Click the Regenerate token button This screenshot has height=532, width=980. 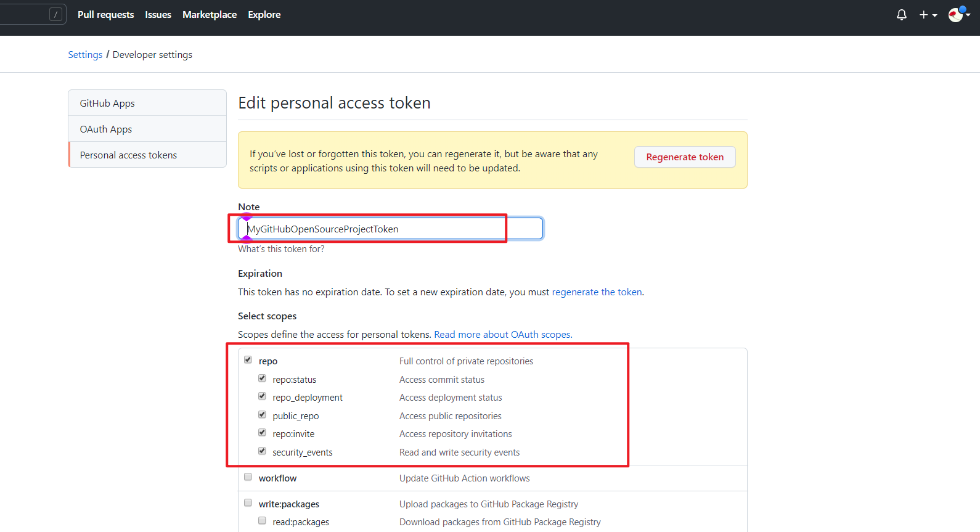click(685, 157)
